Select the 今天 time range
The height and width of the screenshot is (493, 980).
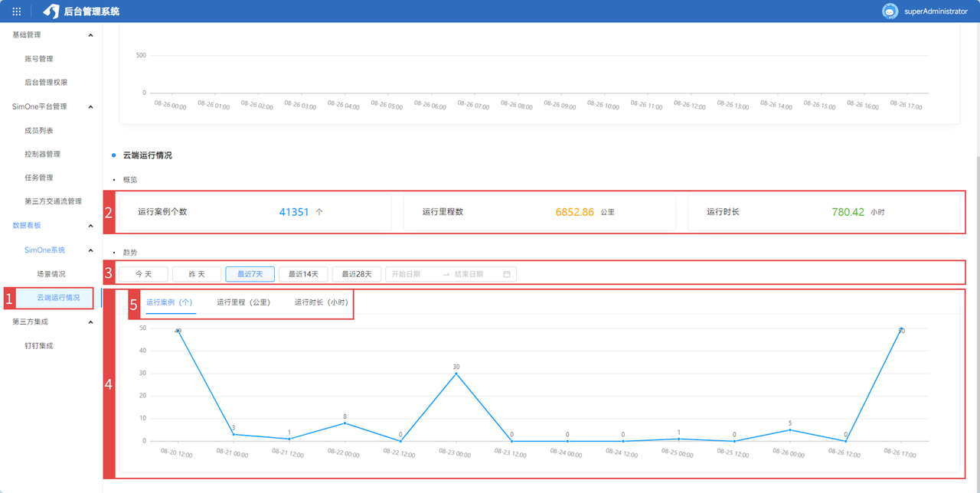coord(143,274)
